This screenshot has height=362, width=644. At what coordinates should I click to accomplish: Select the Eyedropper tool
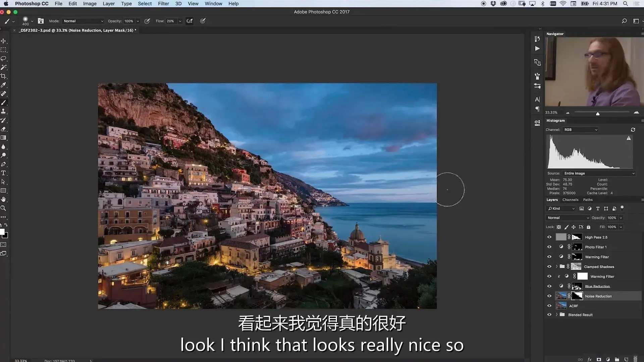[x=3, y=85]
